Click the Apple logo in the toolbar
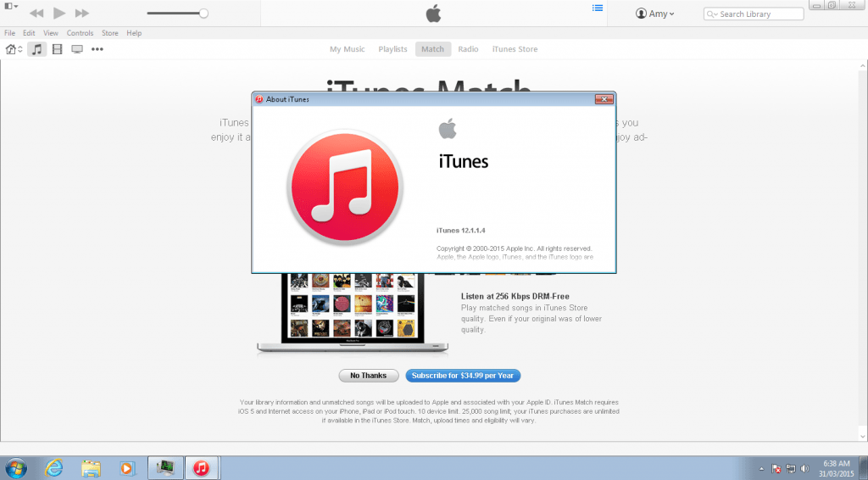The image size is (868, 480). (433, 14)
